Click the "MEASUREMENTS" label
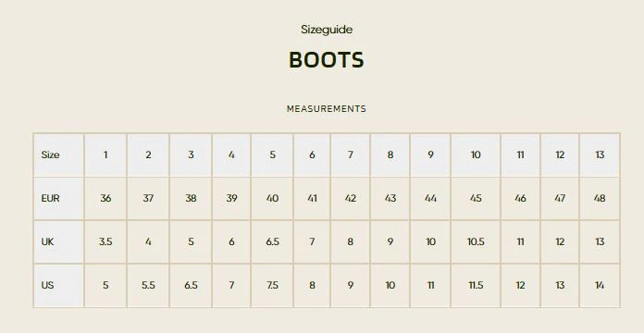Image resolution: width=644 pixels, height=333 pixels. coord(327,109)
